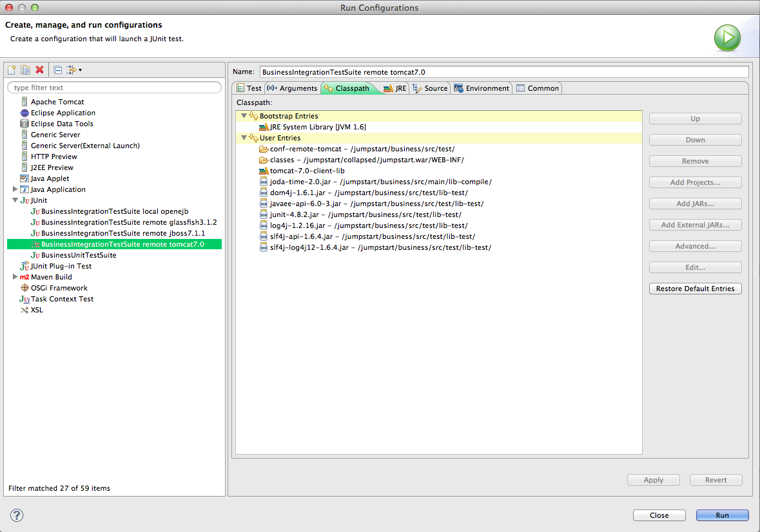The width and height of the screenshot is (760, 532).
Task: Switch to the Arguments tab
Action: (x=292, y=88)
